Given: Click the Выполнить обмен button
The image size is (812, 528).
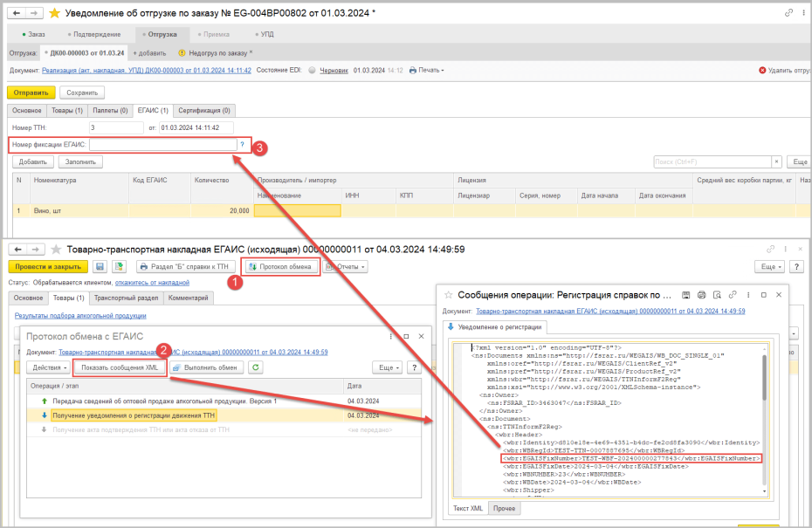Looking at the screenshot, I should pos(205,367).
